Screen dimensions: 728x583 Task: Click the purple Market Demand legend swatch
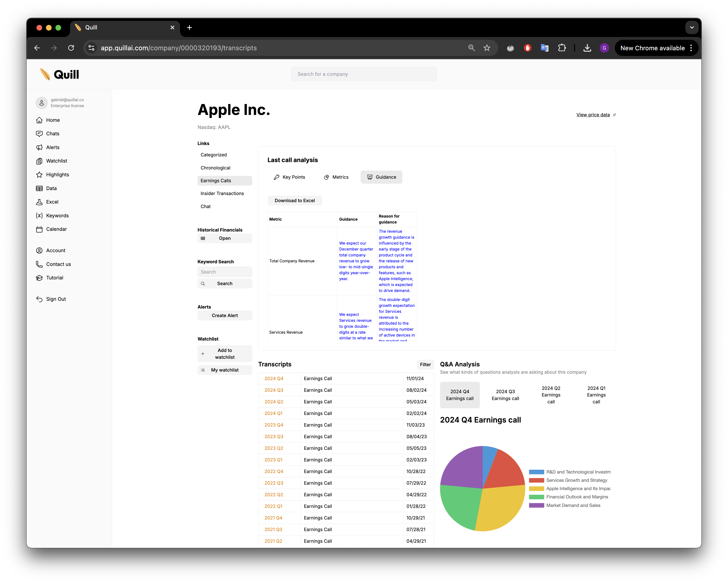pos(536,505)
